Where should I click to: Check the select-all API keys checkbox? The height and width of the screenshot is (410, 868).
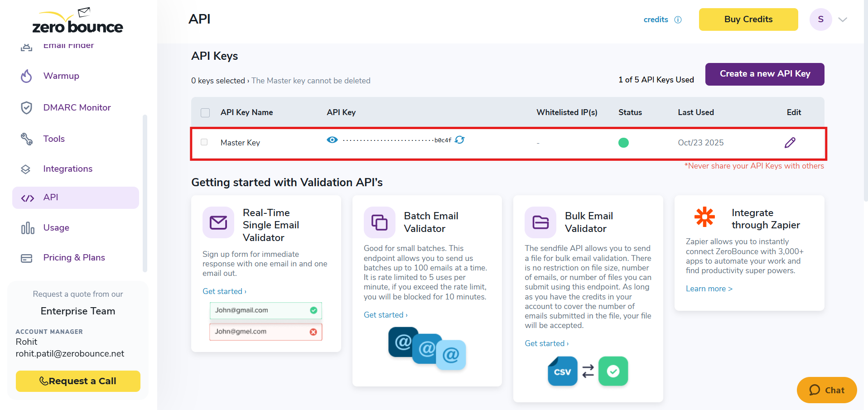pos(205,112)
